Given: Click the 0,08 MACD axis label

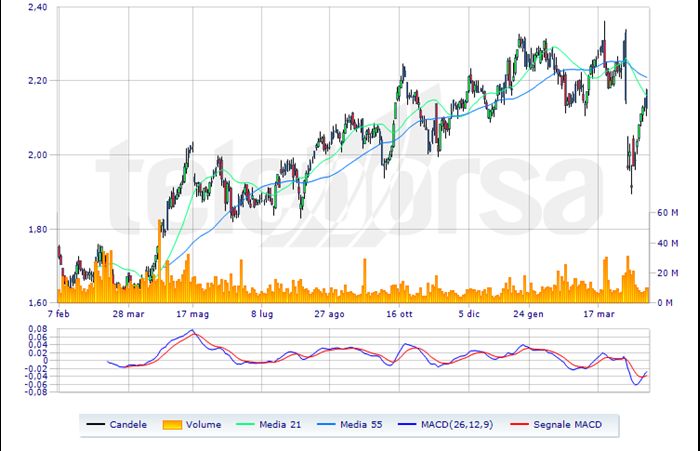Looking at the screenshot, I should pyautogui.click(x=37, y=327).
